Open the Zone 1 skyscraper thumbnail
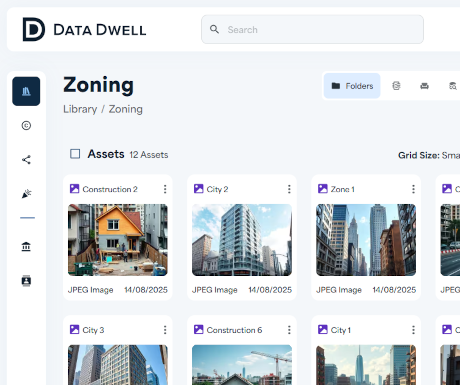Screen dimensions: 460x385 (x=366, y=240)
